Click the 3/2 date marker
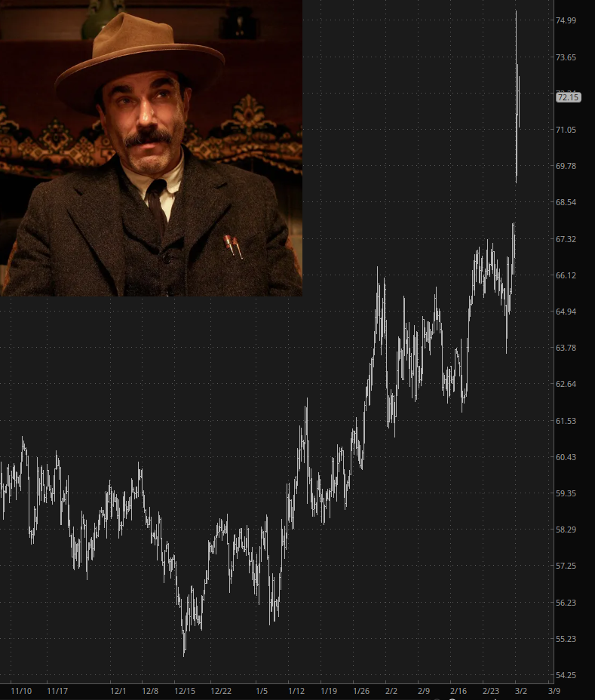Viewport: 595px width, 700px height. (520, 691)
